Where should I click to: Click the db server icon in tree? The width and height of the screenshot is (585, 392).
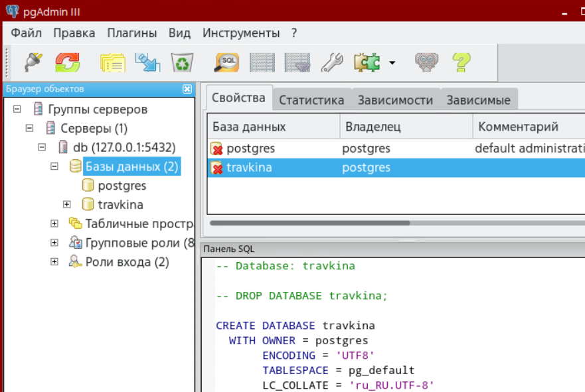pyautogui.click(x=63, y=147)
